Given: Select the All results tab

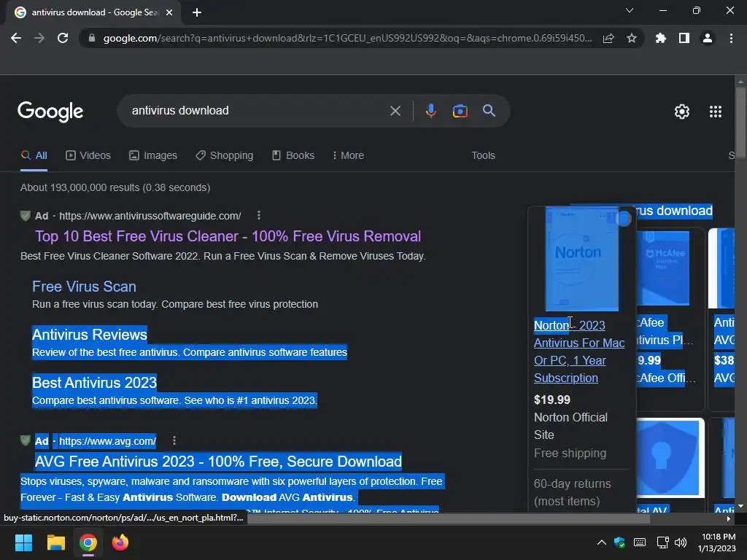Looking at the screenshot, I should (x=34, y=156).
